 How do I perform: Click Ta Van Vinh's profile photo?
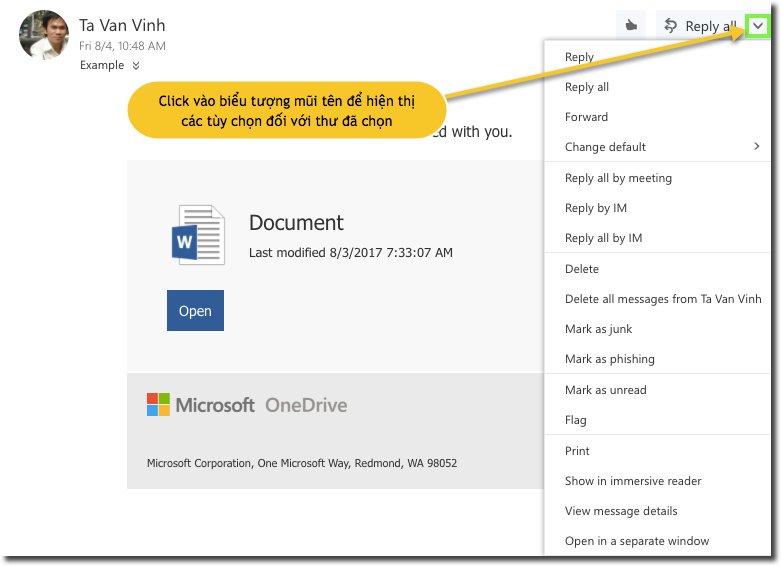[44, 35]
